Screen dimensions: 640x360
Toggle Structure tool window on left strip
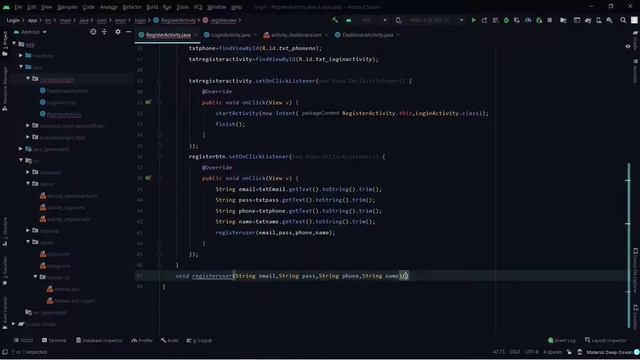5,231
